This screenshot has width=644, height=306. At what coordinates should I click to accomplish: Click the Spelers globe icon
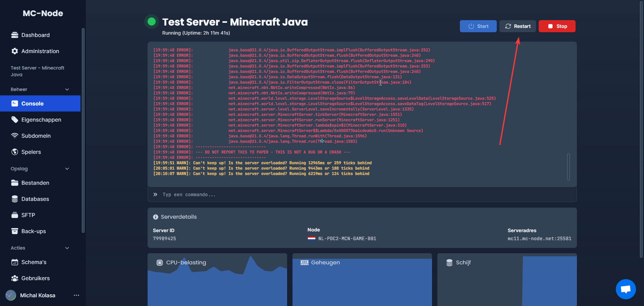(15, 152)
